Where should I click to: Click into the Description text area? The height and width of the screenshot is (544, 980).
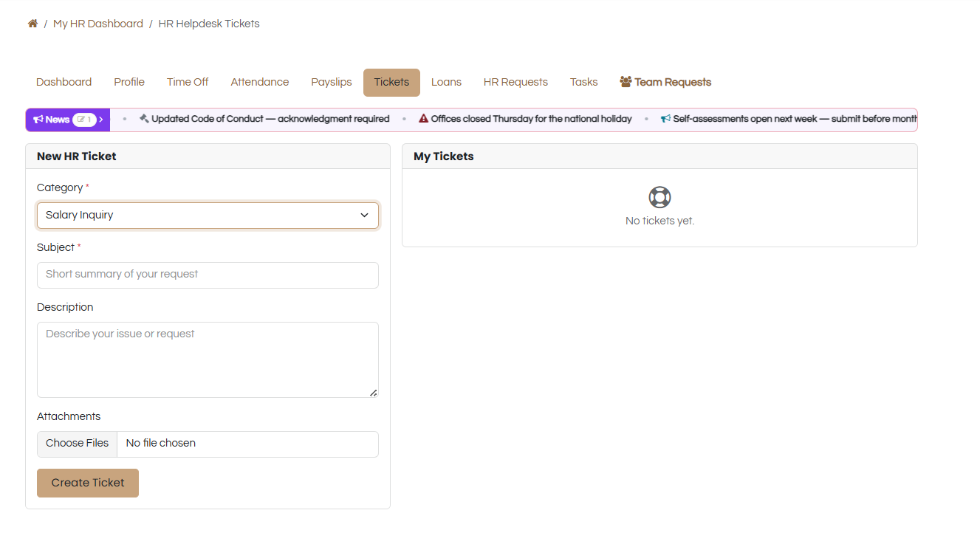tap(208, 359)
